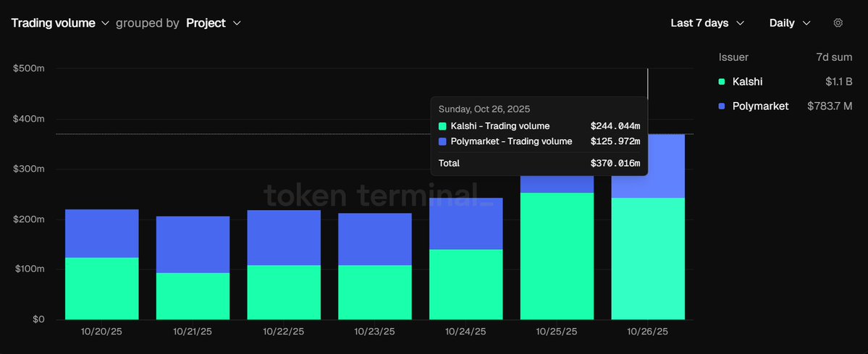Click the Kalshi bar for 10/22/25
Screen dimensions: 868x354
click(284, 292)
